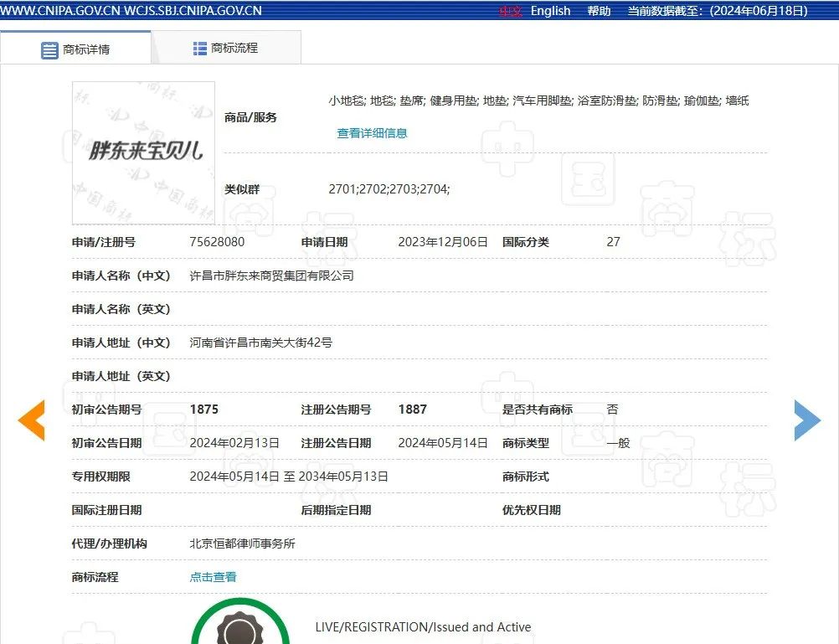Click the 胖东来宝贝儿 trademark image
Image resolution: width=839 pixels, height=644 pixels.
pos(143,152)
